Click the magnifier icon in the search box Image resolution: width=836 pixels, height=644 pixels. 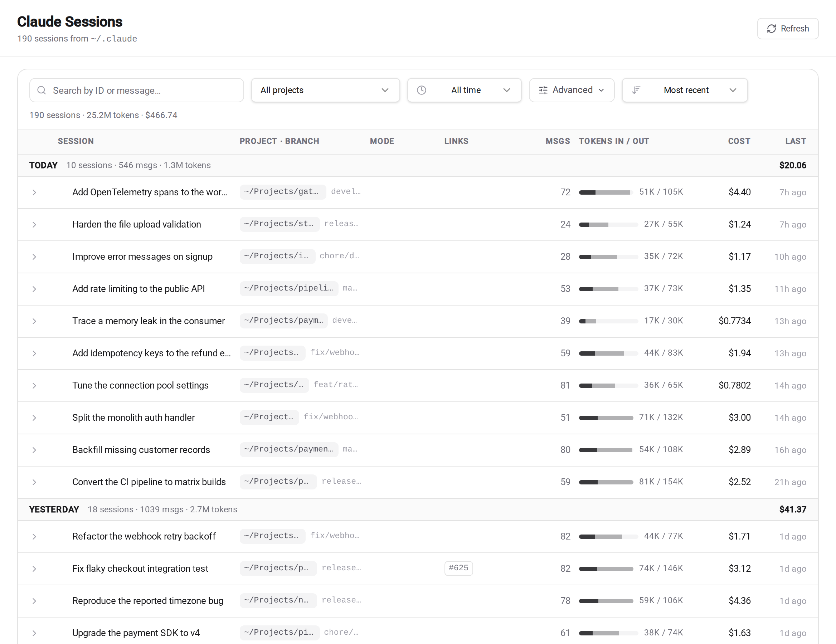(x=42, y=90)
